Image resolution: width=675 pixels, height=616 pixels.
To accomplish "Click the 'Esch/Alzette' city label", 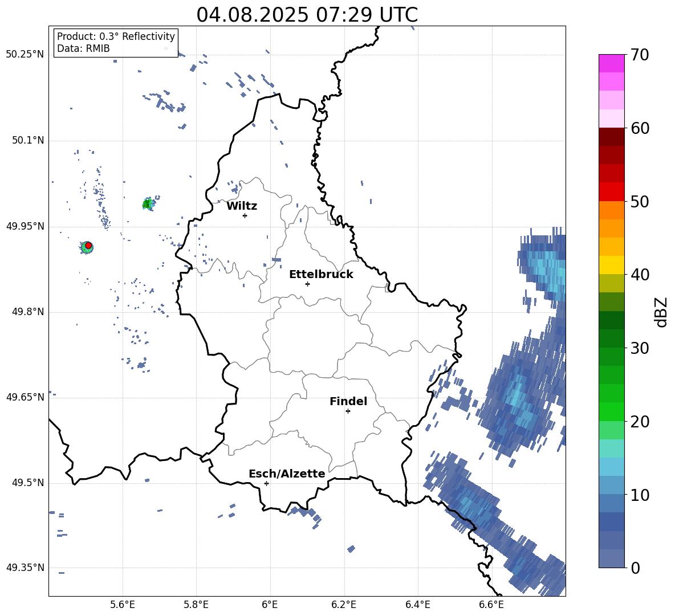I will tap(287, 474).
